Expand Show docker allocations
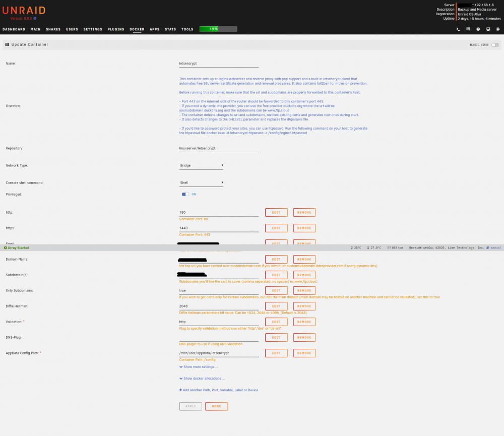Viewport: 504px width, 436px height. 202,379
